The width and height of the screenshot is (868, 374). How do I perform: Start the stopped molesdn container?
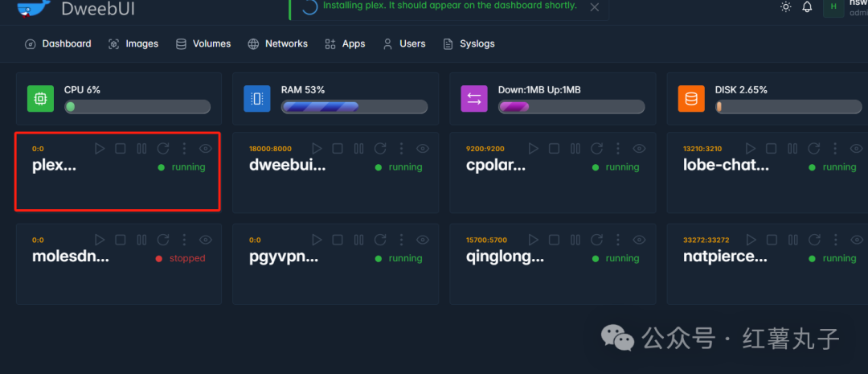(100, 240)
